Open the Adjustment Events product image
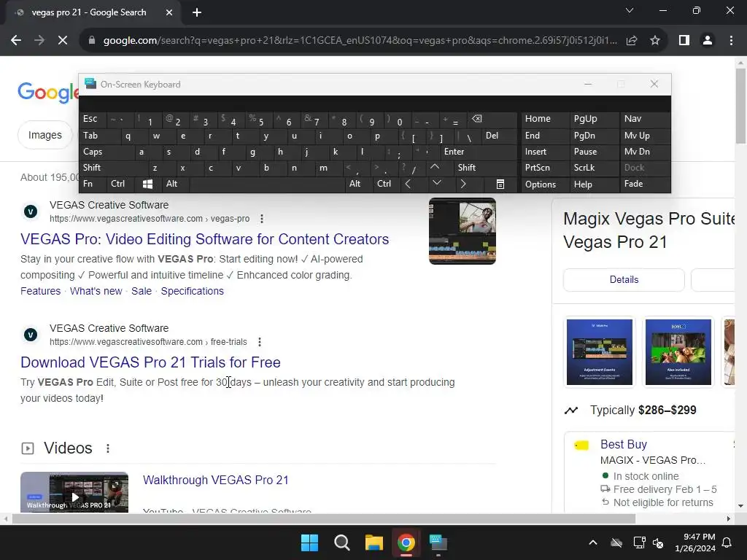 click(600, 352)
